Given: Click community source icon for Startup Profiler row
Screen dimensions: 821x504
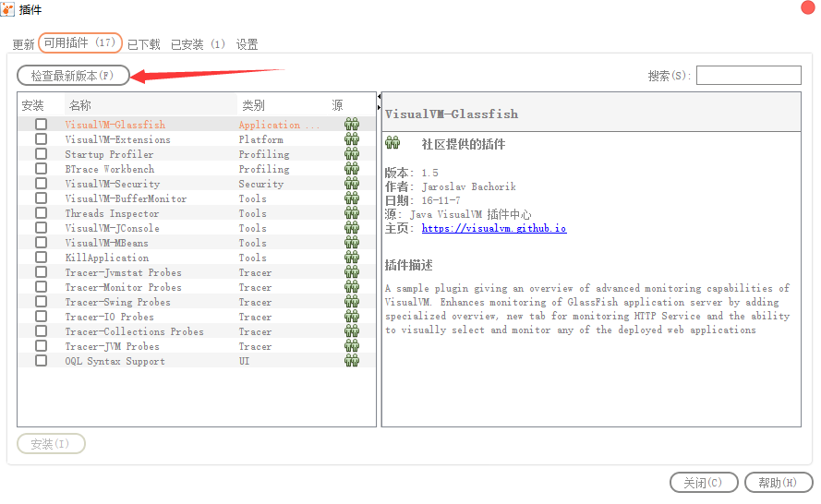Looking at the screenshot, I should (x=352, y=153).
